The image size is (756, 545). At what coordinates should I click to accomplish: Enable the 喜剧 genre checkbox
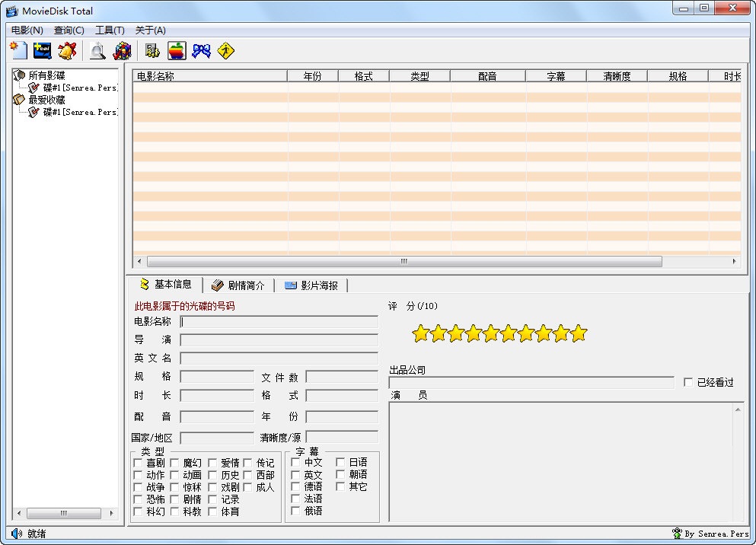pyautogui.click(x=137, y=462)
